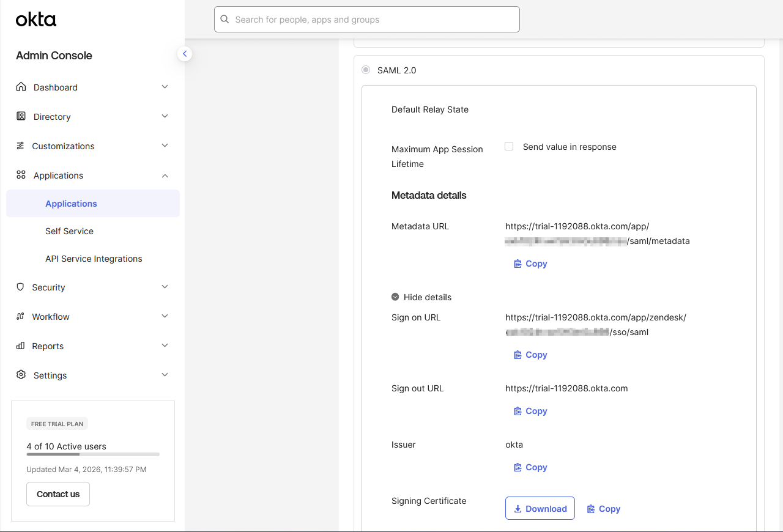The image size is (783, 532).
Task: Click the clipboard icon for Metadata URL
Action: coord(518,264)
